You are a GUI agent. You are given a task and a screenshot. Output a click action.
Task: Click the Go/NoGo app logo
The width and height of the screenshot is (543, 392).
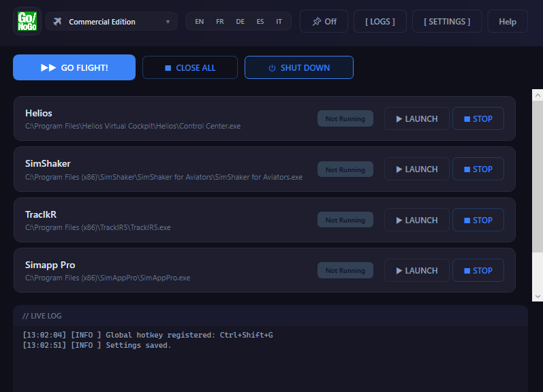point(27,21)
